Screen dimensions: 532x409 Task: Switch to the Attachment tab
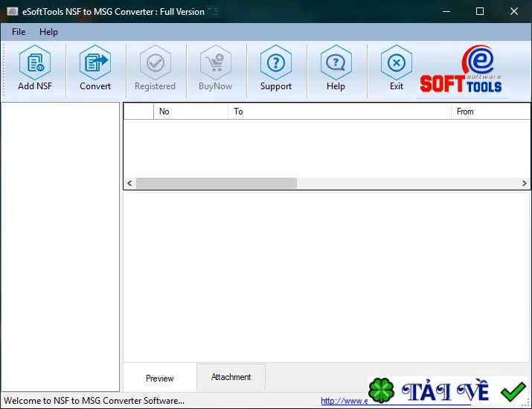click(x=231, y=377)
